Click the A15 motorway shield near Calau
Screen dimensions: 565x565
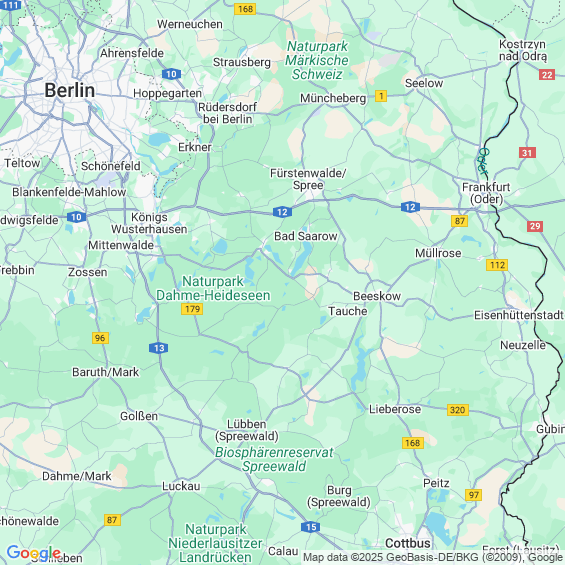[x=311, y=527]
